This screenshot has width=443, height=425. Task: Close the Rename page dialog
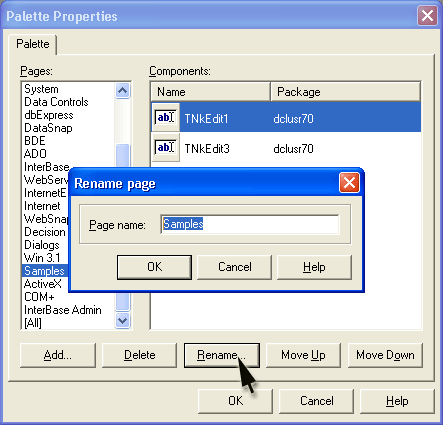click(349, 183)
